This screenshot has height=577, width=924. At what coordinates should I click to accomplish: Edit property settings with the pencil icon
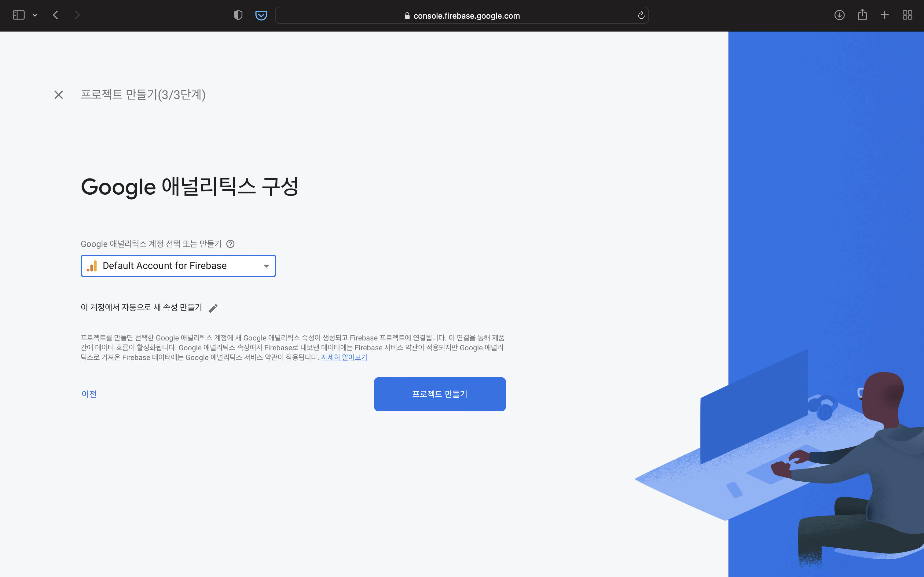[213, 308]
